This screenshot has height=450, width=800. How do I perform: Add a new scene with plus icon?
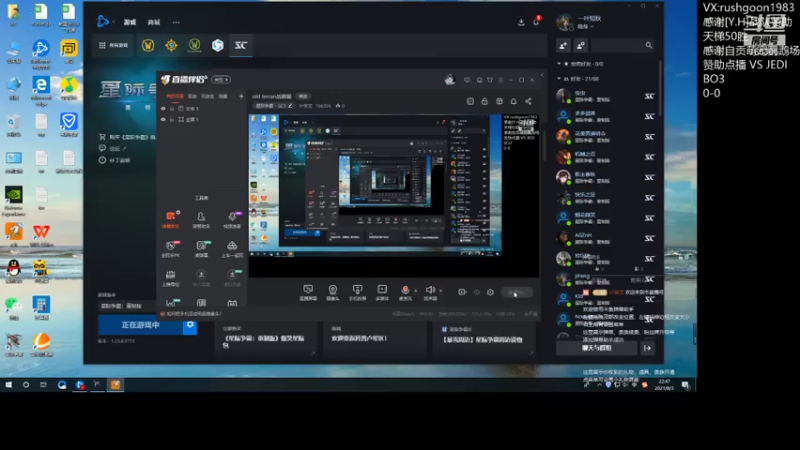241,96
